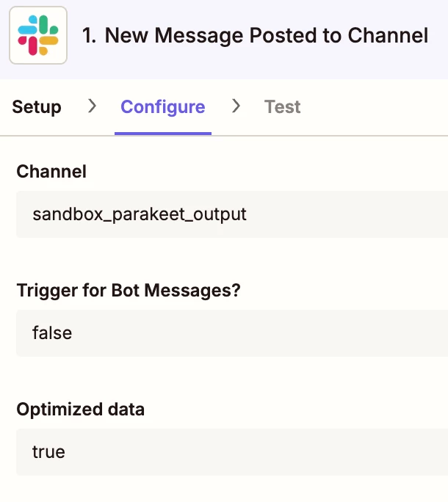The width and height of the screenshot is (448, 502).
Task: Click the Trigger for Bot Messages? label
Action: click(x=129, y=291)
